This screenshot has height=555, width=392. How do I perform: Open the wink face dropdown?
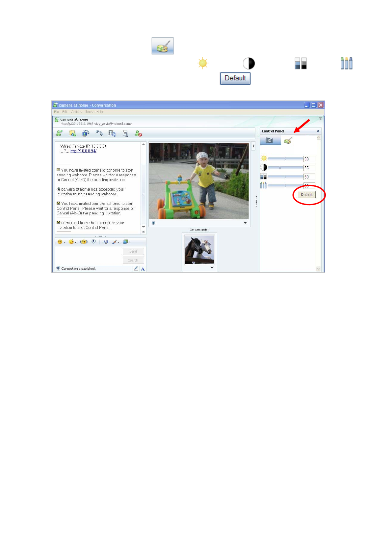(72, 242)
